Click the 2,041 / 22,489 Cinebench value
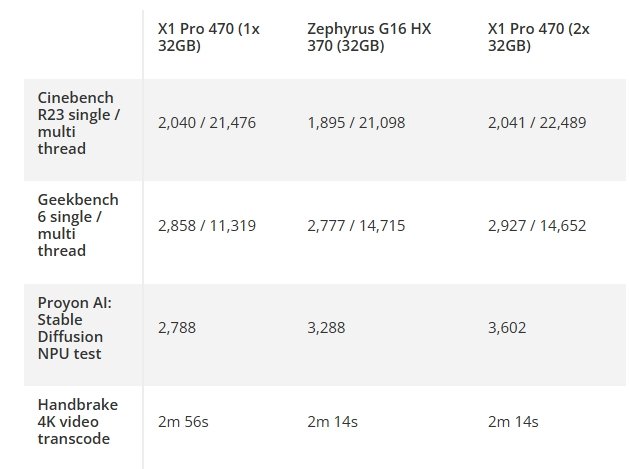The image size is (629, 469). 536,123
